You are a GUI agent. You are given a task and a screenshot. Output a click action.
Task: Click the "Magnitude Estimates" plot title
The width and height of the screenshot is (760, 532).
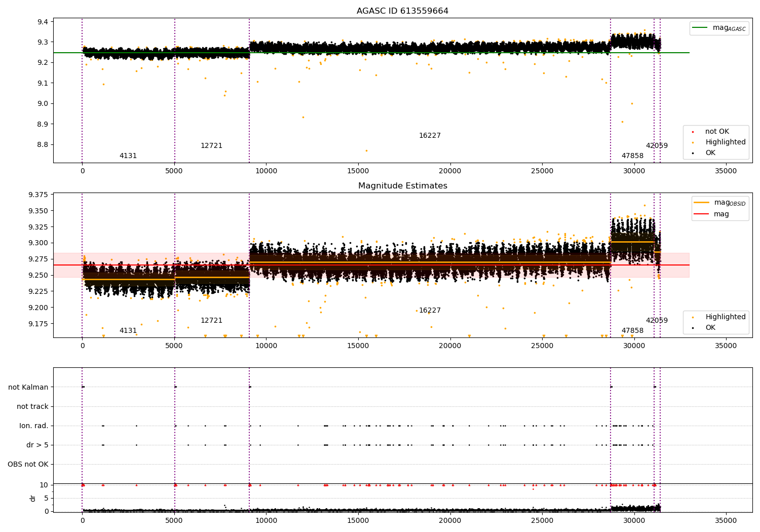[x=402, y=186]
